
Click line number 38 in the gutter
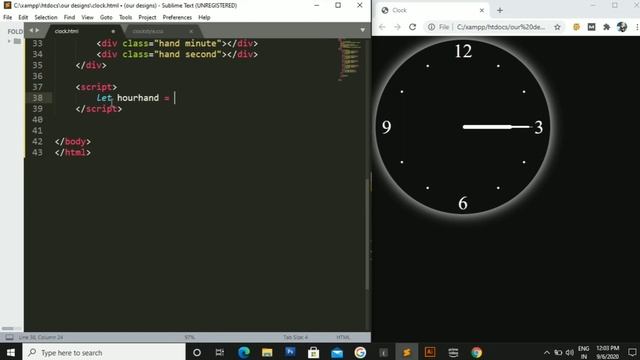pos(38,98)
